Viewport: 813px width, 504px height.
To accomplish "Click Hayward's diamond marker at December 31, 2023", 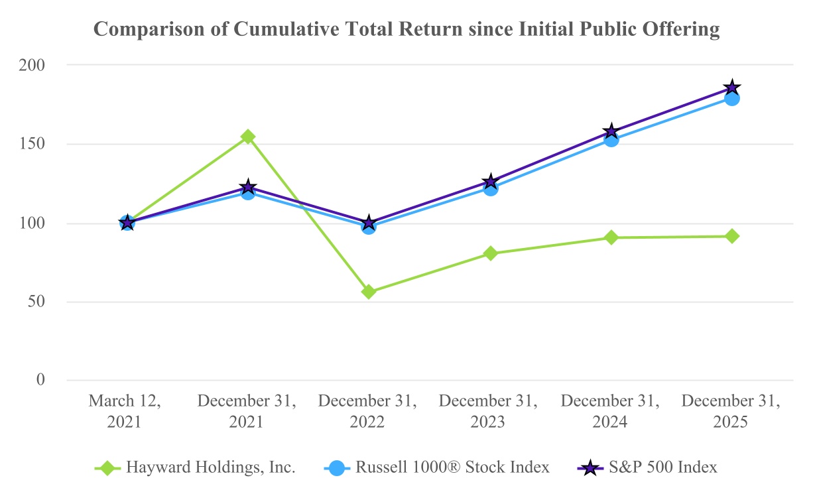I will click(491, 253).
